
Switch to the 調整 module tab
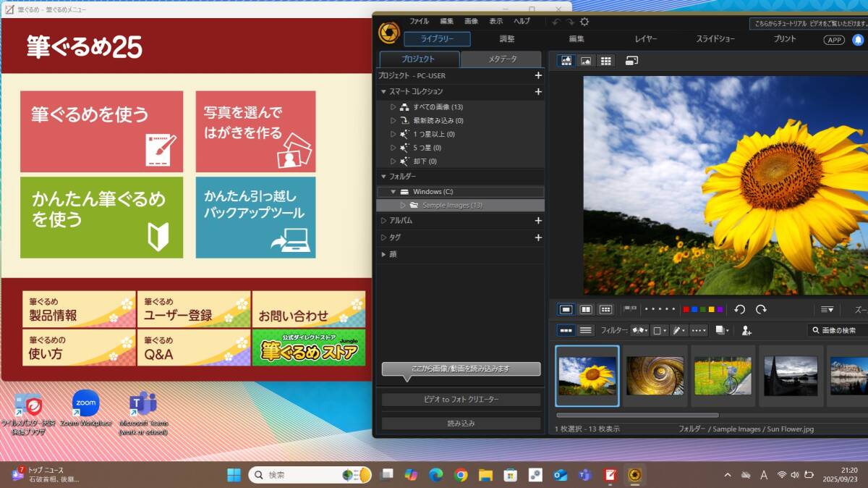(x=507, y=39)
